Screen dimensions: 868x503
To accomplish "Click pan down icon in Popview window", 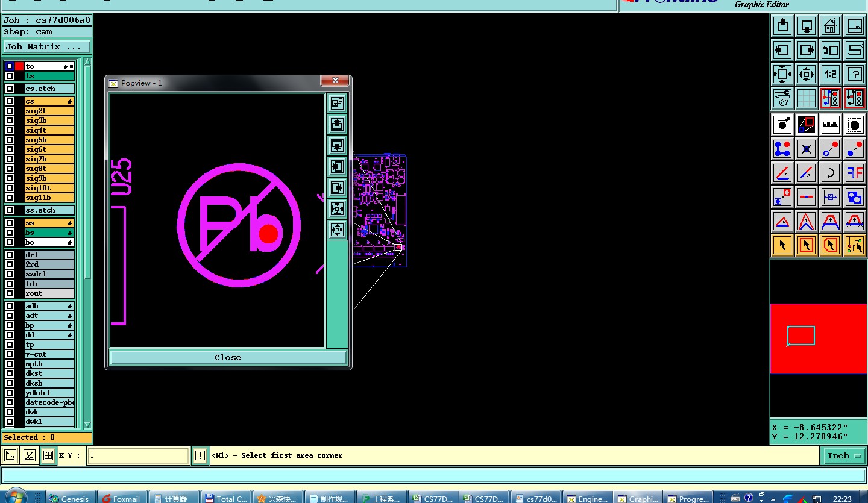I will 337,145.
